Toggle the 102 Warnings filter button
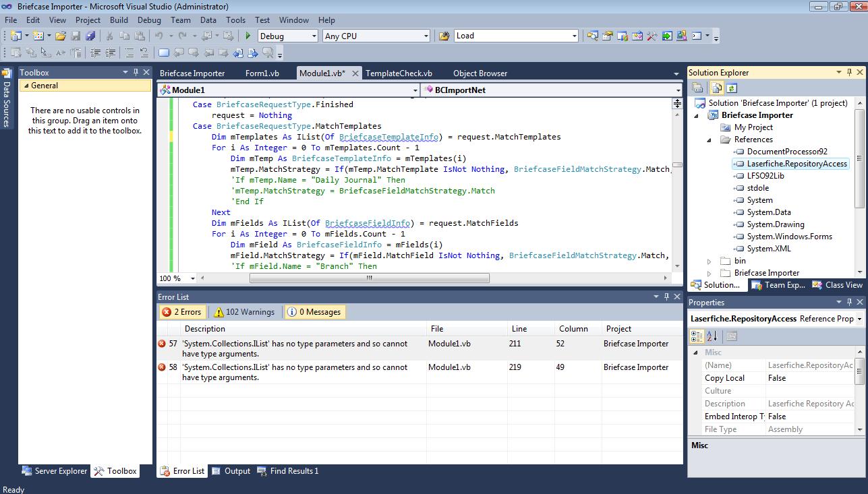868x494 pixels. click(x=245, y=312)
